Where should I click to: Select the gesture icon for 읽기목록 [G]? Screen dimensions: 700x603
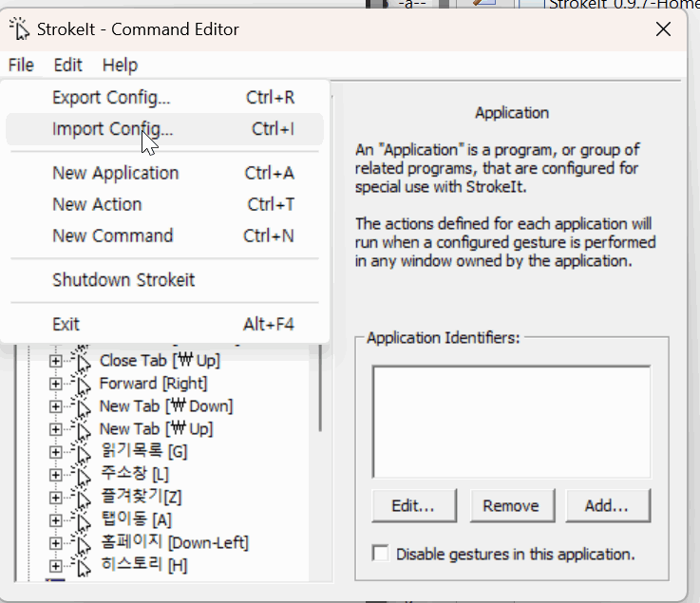click(x=82, y=452)
